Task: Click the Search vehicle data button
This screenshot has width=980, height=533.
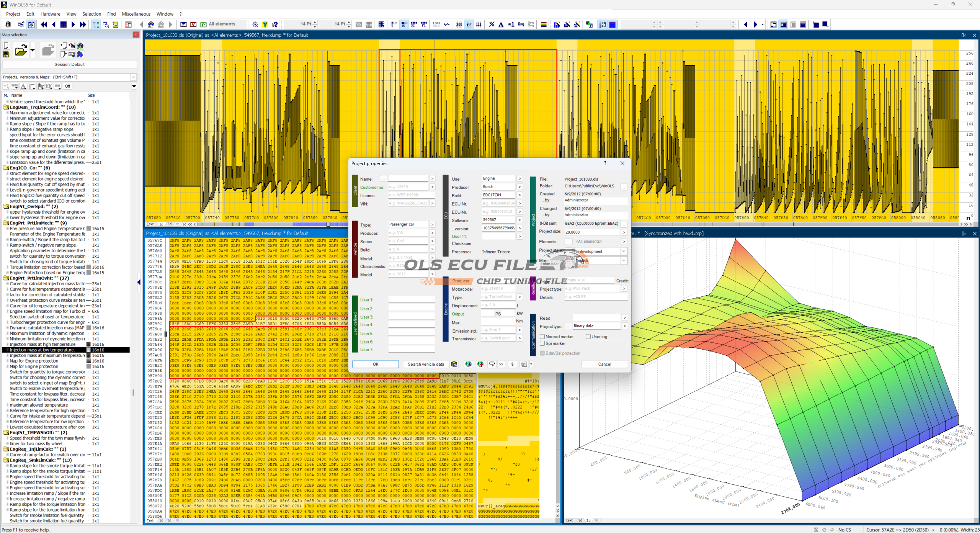Action: point(426,364)
